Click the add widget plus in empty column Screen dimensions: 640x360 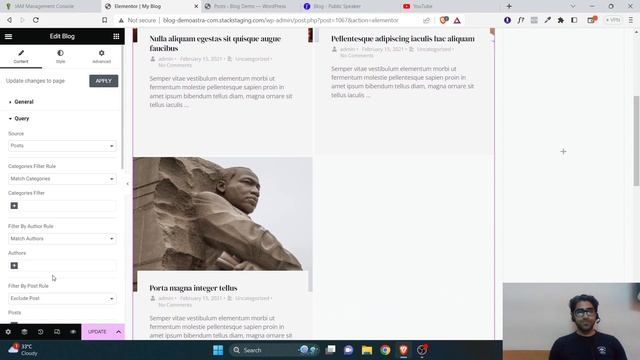[x=563, y=151]
